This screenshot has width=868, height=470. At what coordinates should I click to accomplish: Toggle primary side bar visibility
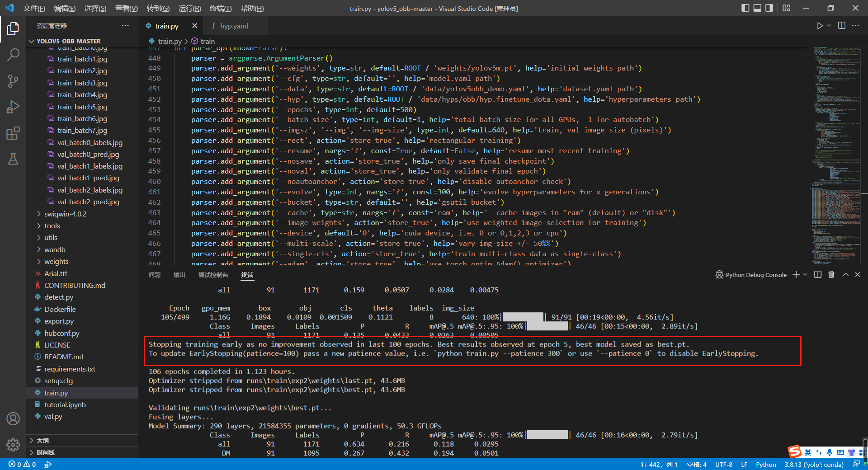(x=745, y=8)
